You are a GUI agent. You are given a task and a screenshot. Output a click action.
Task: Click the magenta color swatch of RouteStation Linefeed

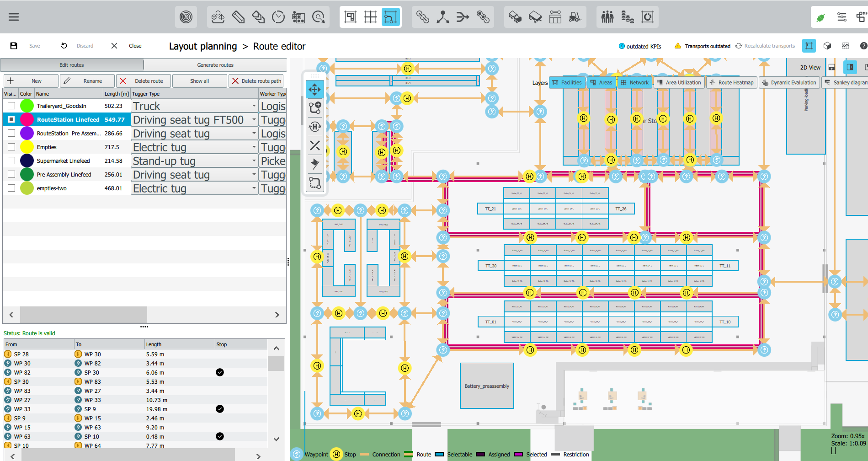27,119
